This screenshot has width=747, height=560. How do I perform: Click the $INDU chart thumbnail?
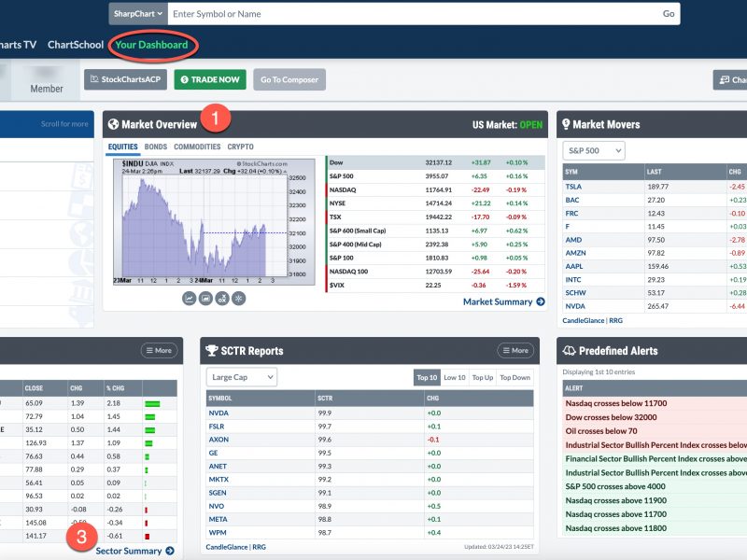214,222
